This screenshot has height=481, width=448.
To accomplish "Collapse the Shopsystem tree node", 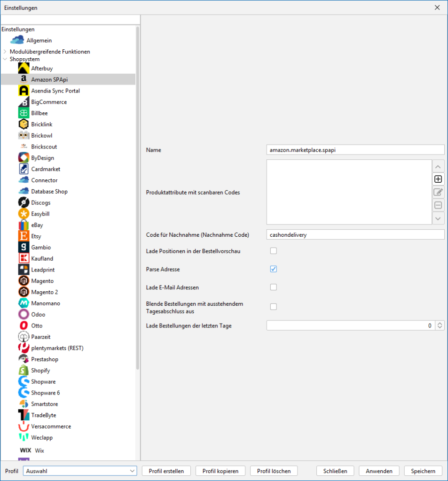I will click(x=5, y=59).
